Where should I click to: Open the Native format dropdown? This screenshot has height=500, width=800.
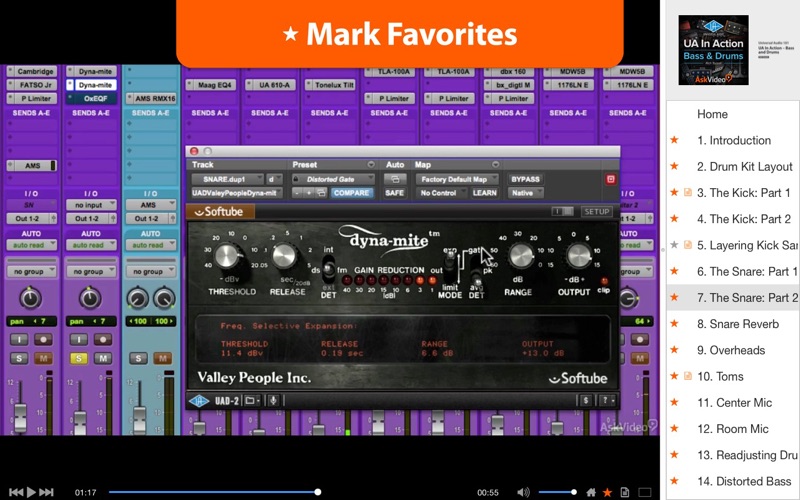point(526,193)
